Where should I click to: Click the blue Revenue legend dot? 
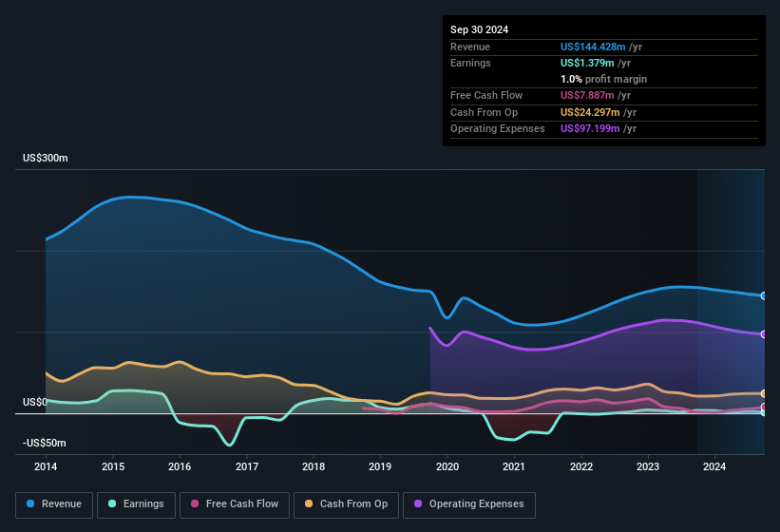(x=31, y=503)
